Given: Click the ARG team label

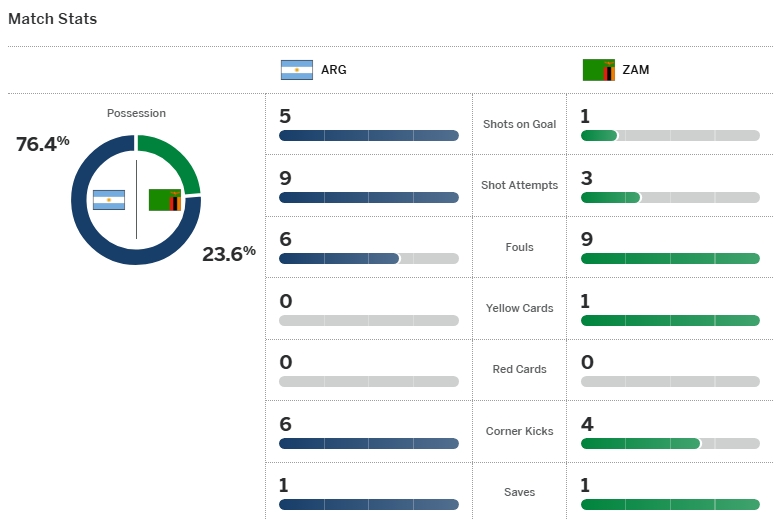Looking at the screenshot, I should (x=334, y=70).
